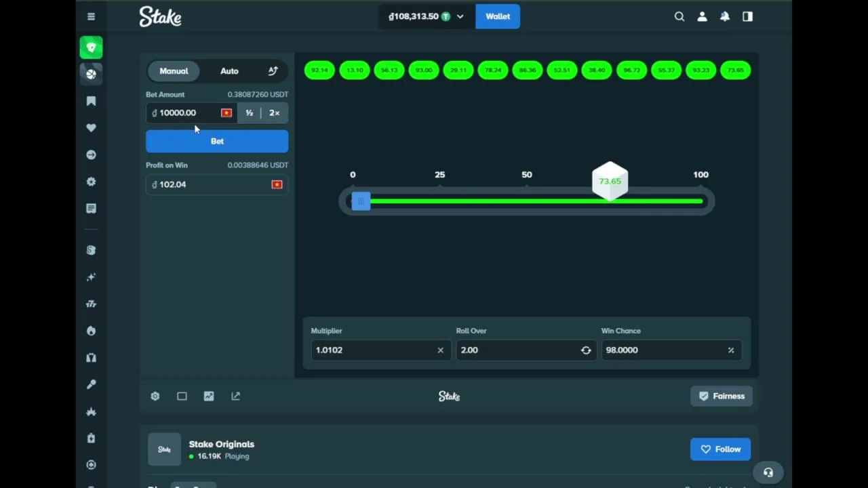Viewport: 868px width, 488px height.
Task: Open the green casino shield icon in the sidebar
Action: 91,47
